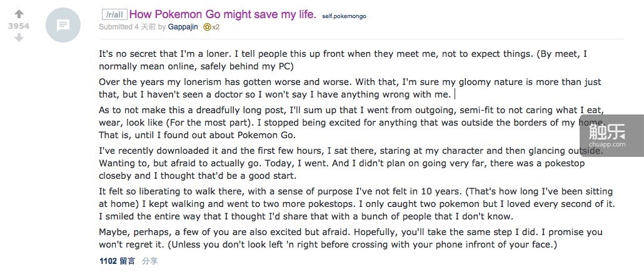Click the paragraph mentioning lonerism getting worse
This screenshot has height=272, width=644.
350,88
